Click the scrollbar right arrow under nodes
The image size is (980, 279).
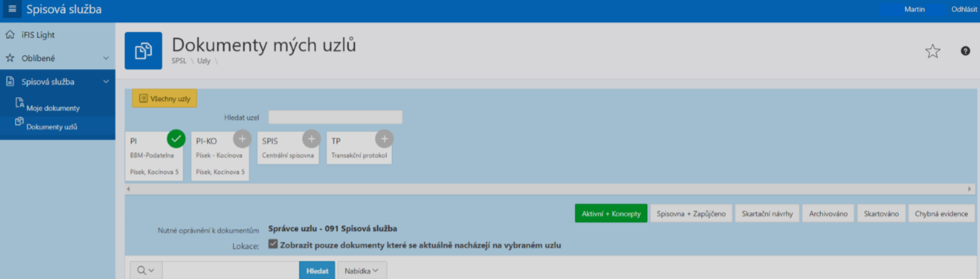(970, 189)
